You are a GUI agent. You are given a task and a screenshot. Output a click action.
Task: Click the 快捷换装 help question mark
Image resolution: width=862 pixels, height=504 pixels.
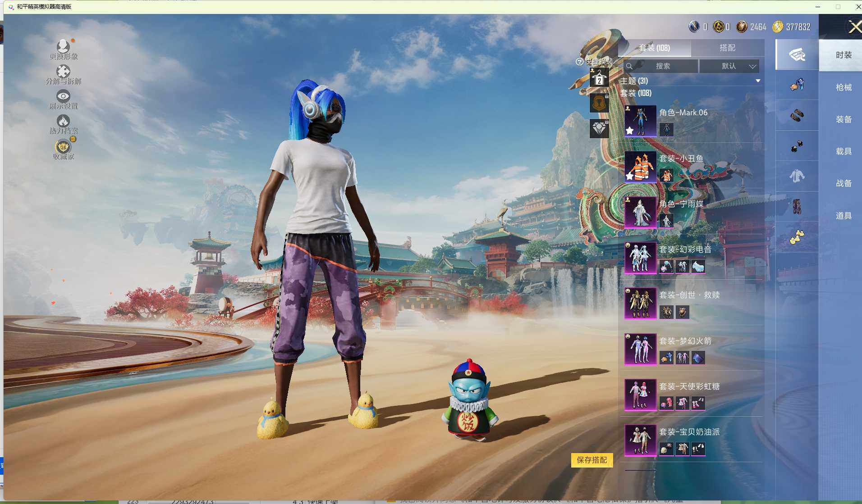(580, 62)
